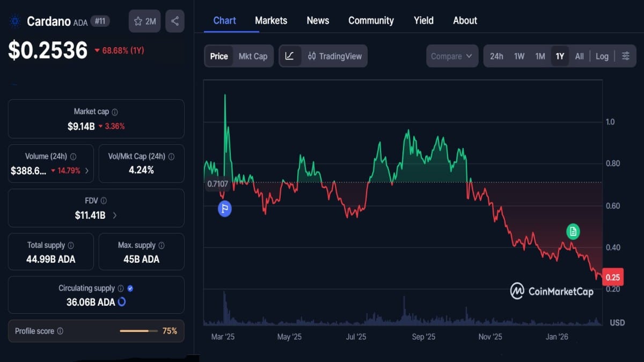Click the $0.2536 price text
The image size is (644, 362).
point(48,50)
